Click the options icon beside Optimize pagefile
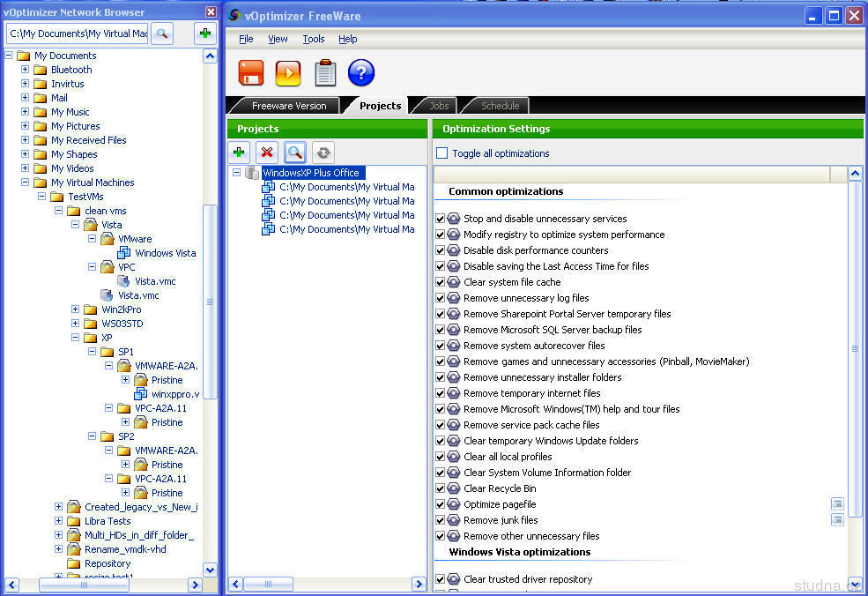 point(837,504)
